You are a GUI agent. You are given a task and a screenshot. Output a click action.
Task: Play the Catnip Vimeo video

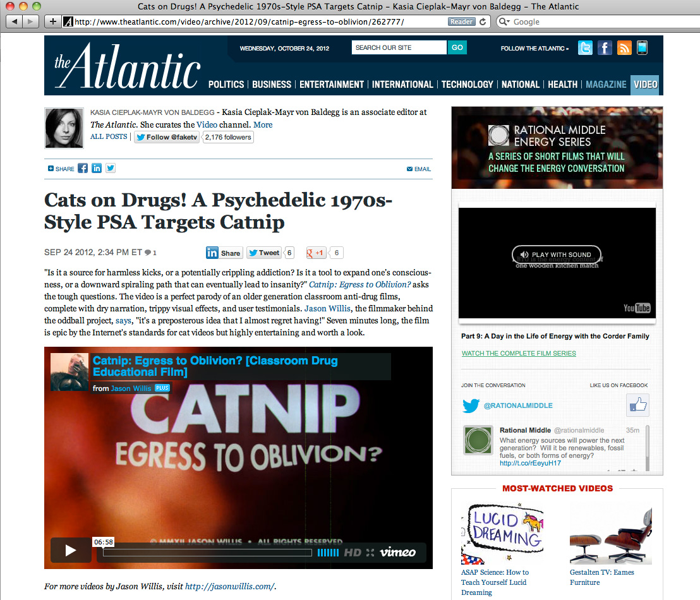click(x=71, y=551)
